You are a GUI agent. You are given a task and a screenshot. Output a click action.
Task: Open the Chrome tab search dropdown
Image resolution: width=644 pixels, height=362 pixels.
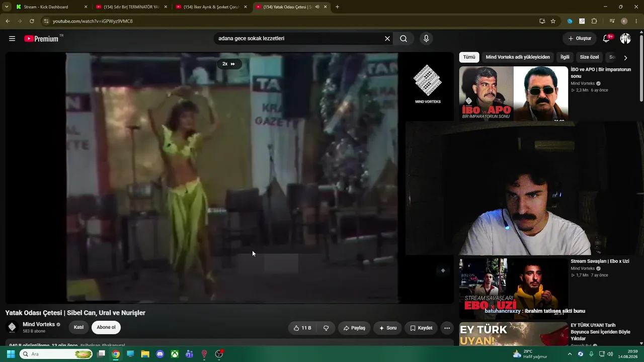point(7,7)
